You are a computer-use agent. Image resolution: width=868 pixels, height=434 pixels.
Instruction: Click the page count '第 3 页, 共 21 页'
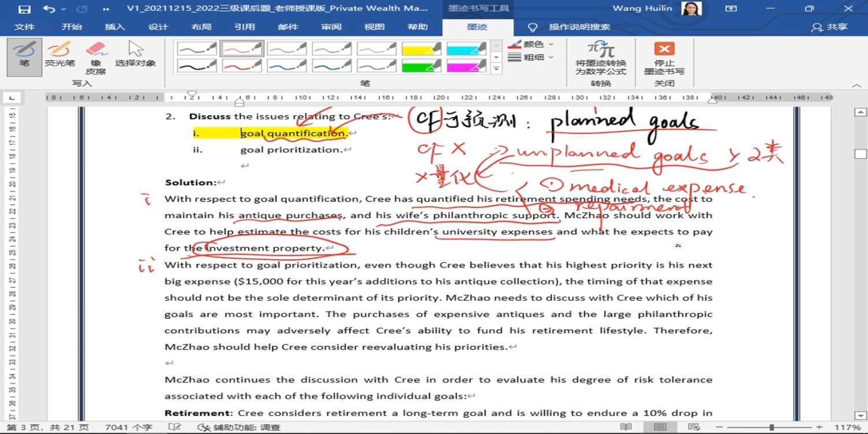[x=48, y=427]
